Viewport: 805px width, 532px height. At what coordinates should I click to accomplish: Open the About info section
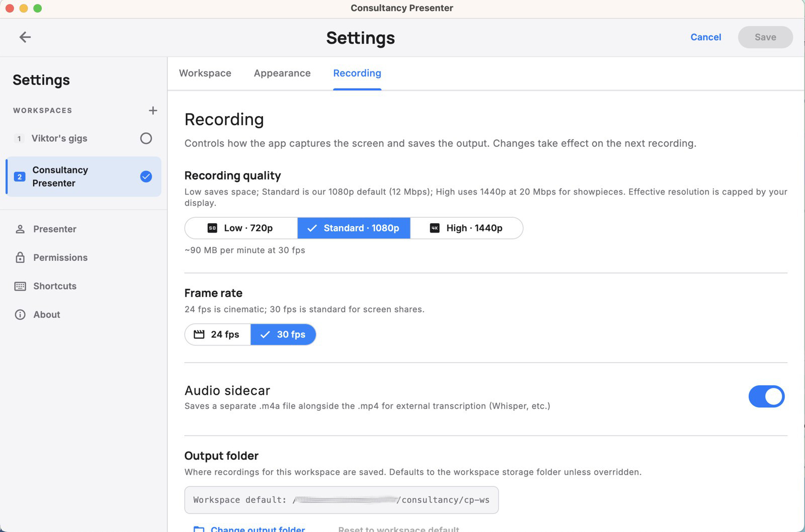[46, 315]
